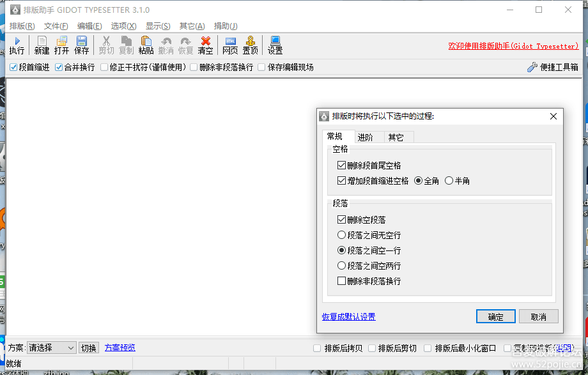Click the 执行 (Execute) toolbar icon
This screenshot has width=588, height=375.
17,45
